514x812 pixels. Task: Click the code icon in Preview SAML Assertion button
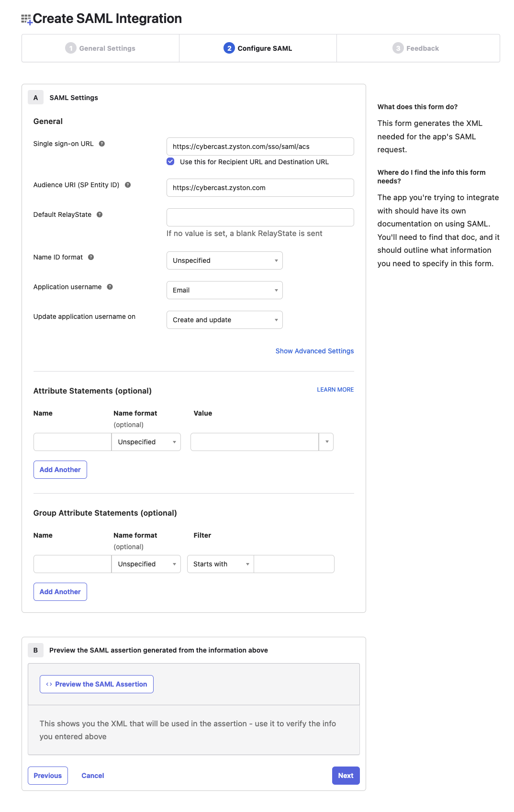pos(48,684)
